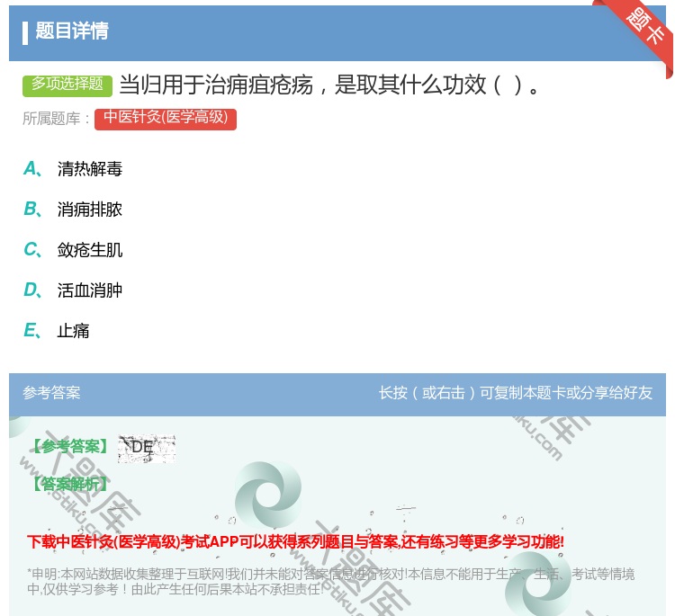Open the 中医针灸(医学高级) question bank tag
Viewport: 675px width, 616px height.
(166, 119)
